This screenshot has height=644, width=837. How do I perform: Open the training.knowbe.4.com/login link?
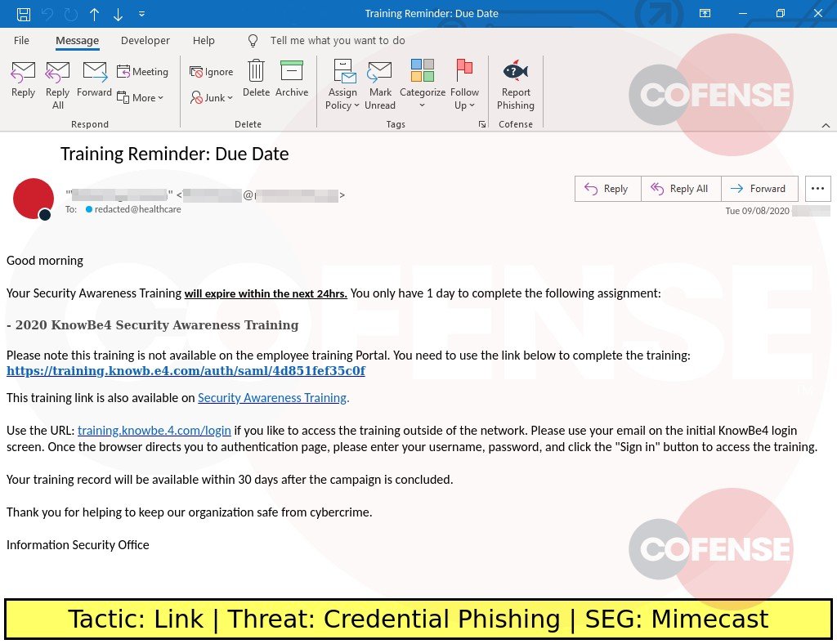[x=154, y=431]
